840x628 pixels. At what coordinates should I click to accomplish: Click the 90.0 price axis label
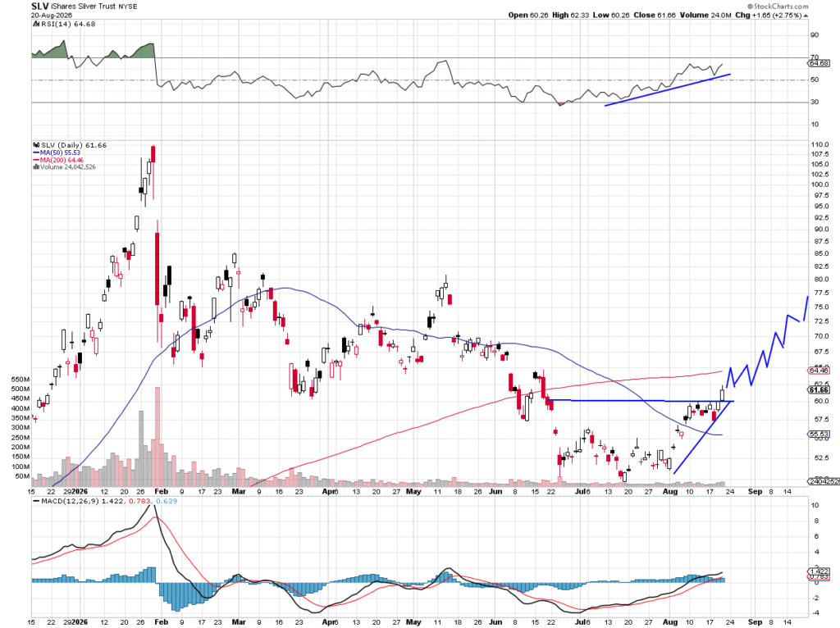click(x=819, y=229)
